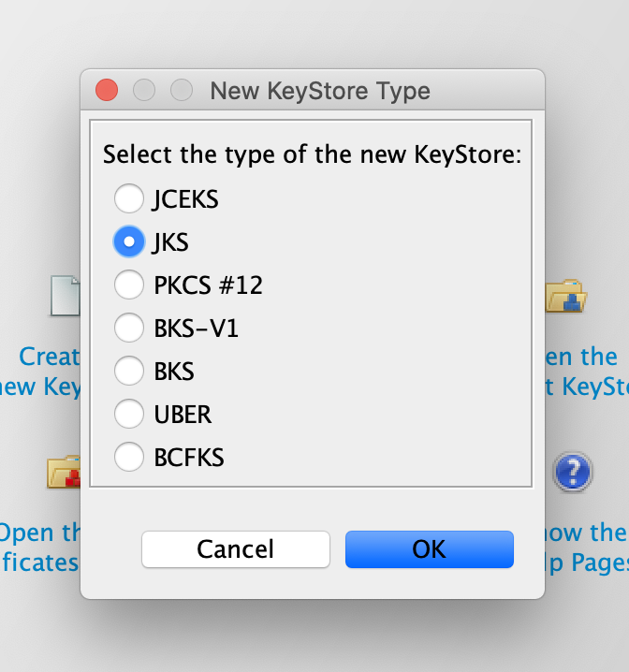Choose the UBER KeyStore type
The width and height of the screenshot is (629, 672).
pos(128,414)
